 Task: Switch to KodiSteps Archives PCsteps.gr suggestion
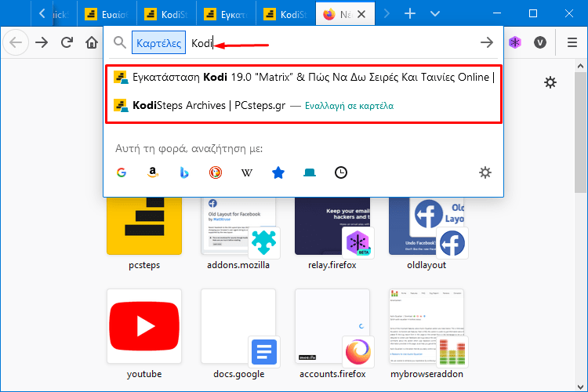click(x=303, y=105)
